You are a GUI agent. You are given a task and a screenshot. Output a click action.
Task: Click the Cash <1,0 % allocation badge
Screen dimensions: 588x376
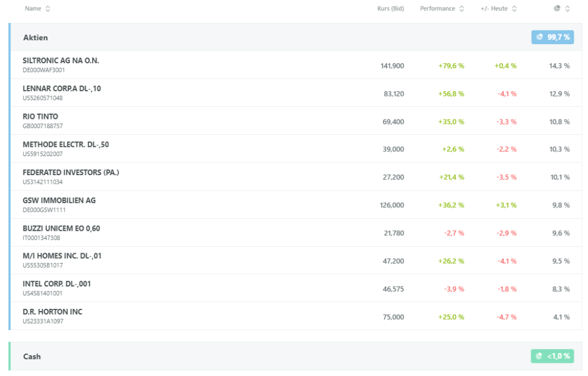pos(552,356)
